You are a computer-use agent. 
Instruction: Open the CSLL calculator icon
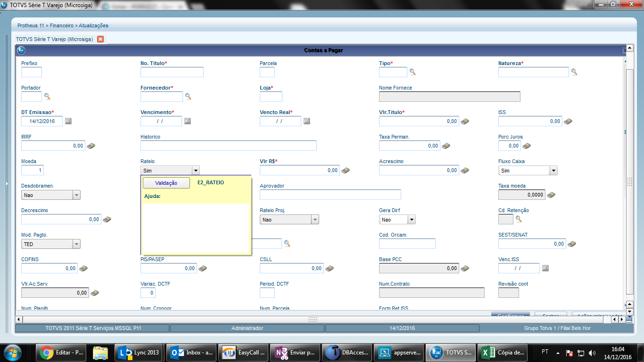click(330, 268)
